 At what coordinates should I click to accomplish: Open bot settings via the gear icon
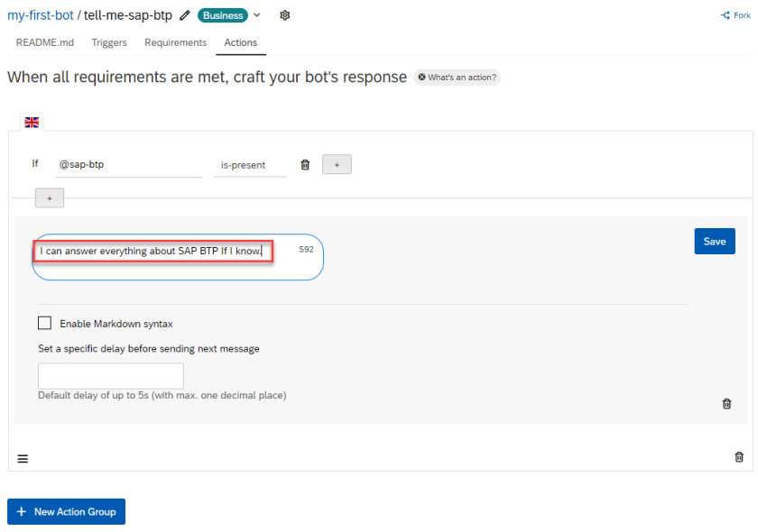pos(284,15)
